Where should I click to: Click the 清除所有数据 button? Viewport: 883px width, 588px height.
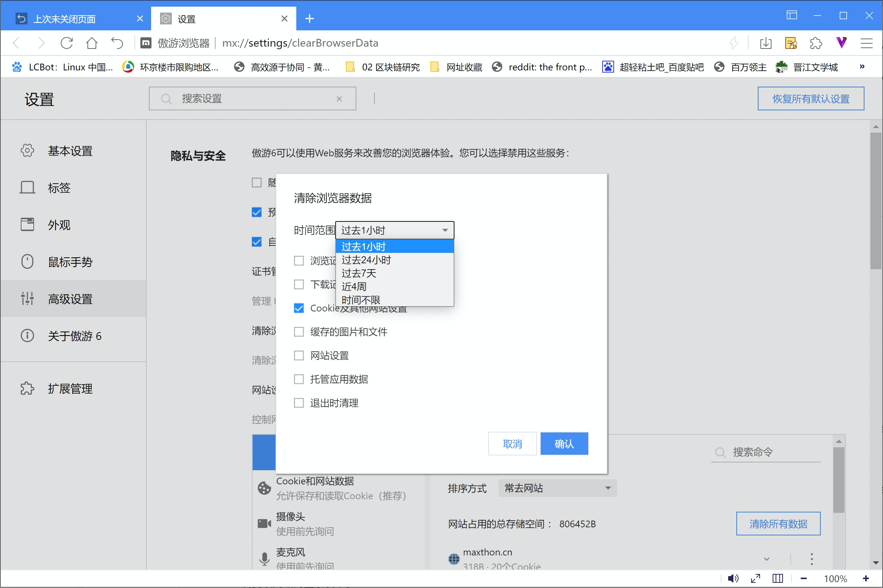click(778, 524)
